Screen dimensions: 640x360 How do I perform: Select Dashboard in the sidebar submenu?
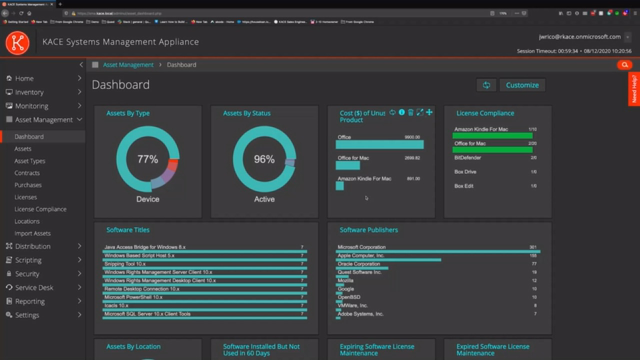click(x=29, y=136)
